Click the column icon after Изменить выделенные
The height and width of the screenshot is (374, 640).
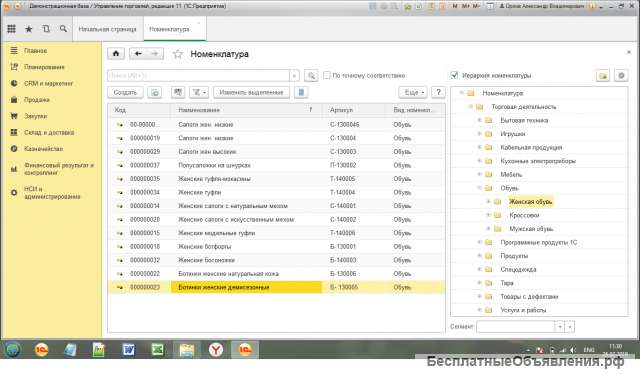coord(301,93)
